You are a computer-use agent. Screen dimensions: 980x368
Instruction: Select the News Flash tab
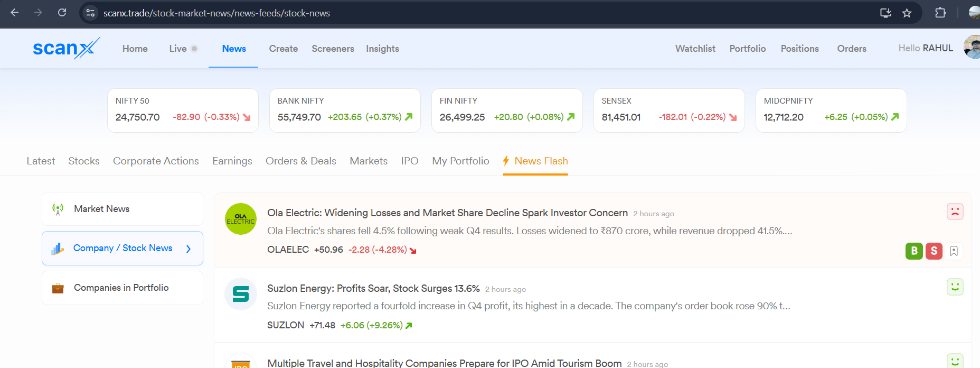[x=535, y=161]
